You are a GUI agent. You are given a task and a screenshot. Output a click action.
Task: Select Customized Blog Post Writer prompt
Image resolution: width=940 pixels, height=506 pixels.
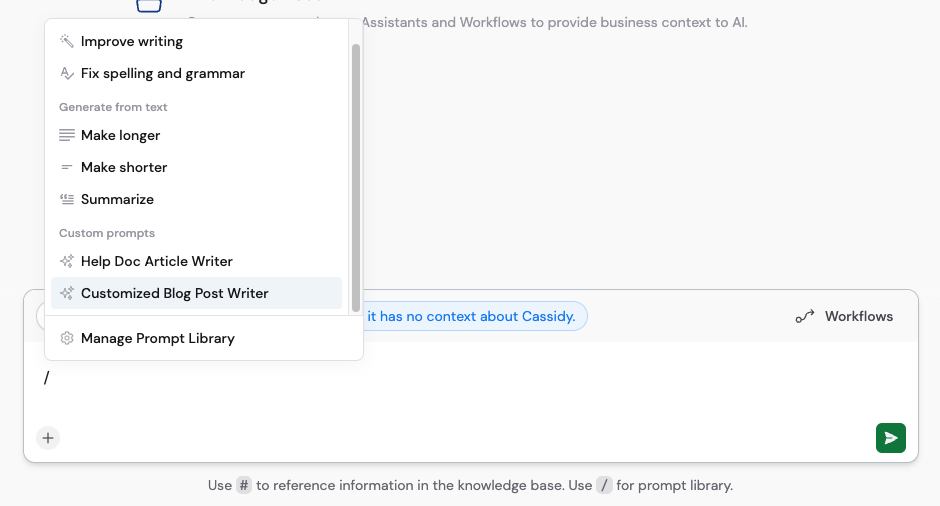pyautogui.click(x=196, y=293)
